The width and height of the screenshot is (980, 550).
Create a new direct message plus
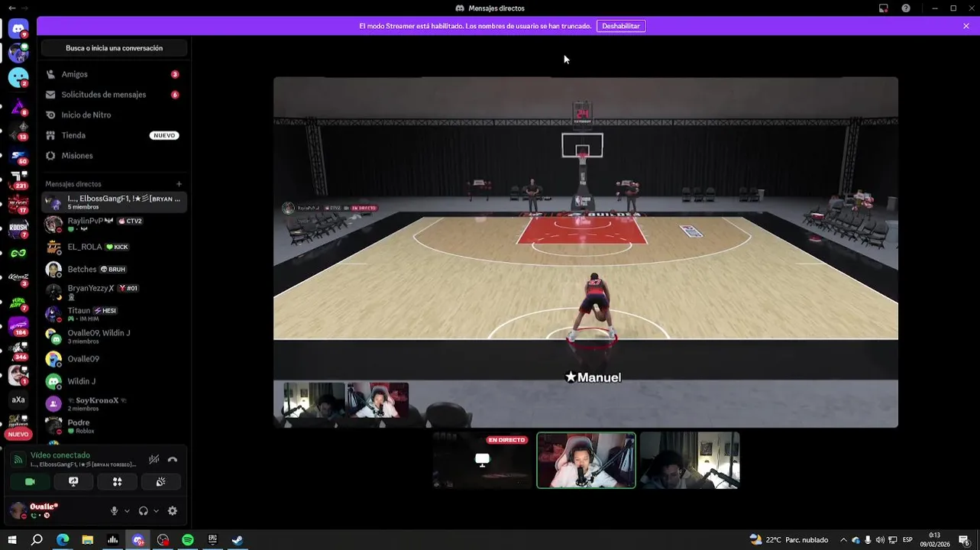179,184
